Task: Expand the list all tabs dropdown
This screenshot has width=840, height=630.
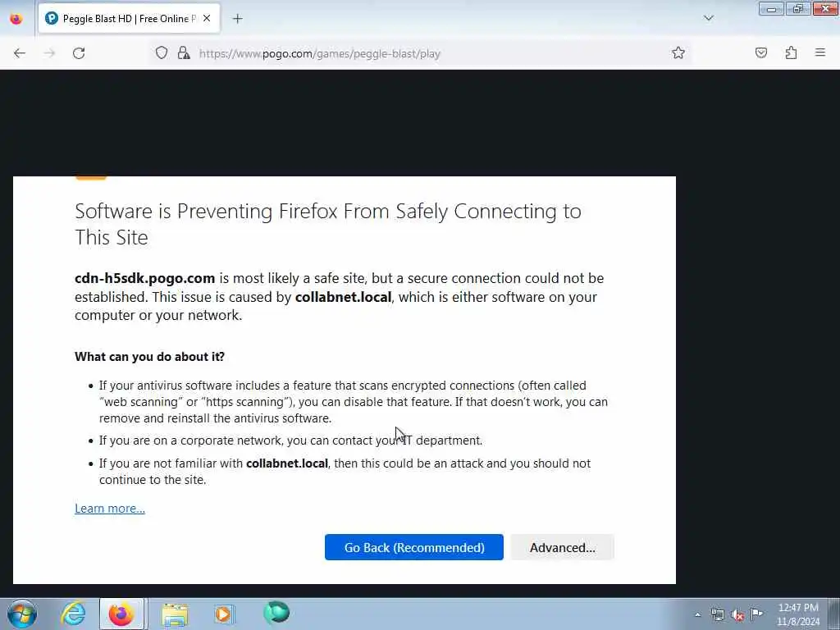Action: [708, 18]
